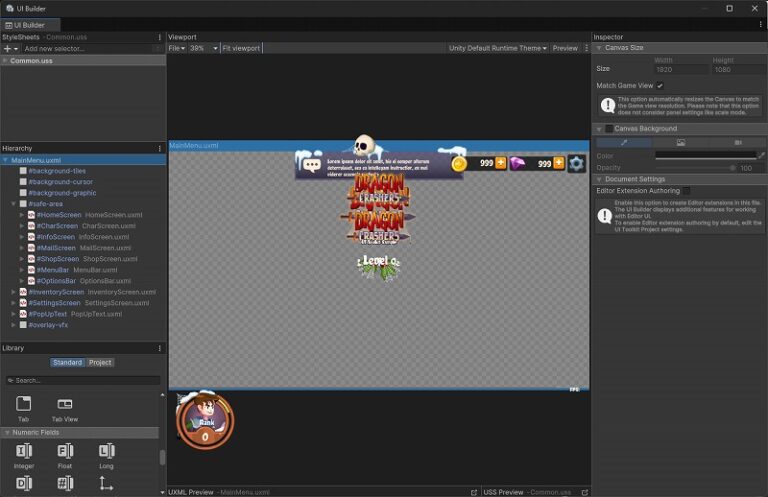
Task: Click the chat bubble icon in canvas
Action: (x=312, y=165)
